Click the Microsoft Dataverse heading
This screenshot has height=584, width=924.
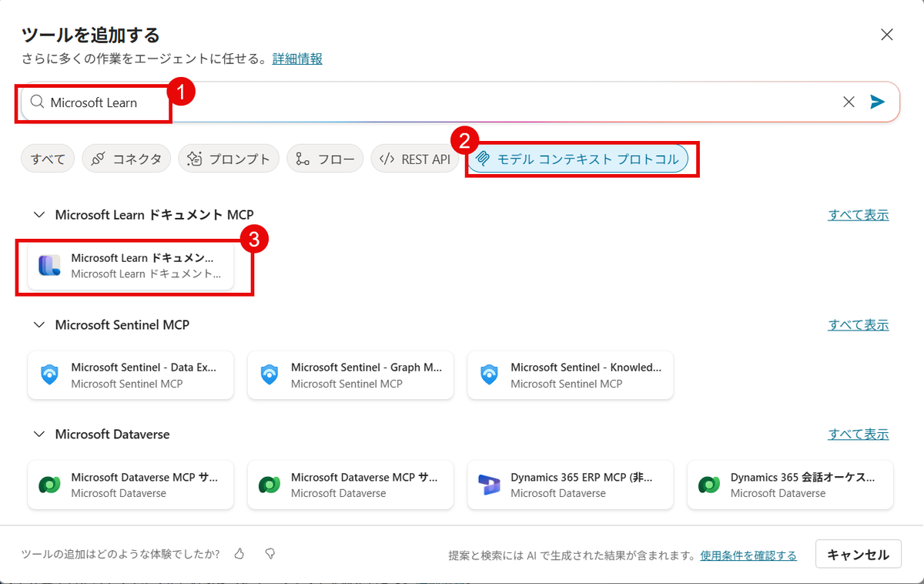[x=112, y=435]
